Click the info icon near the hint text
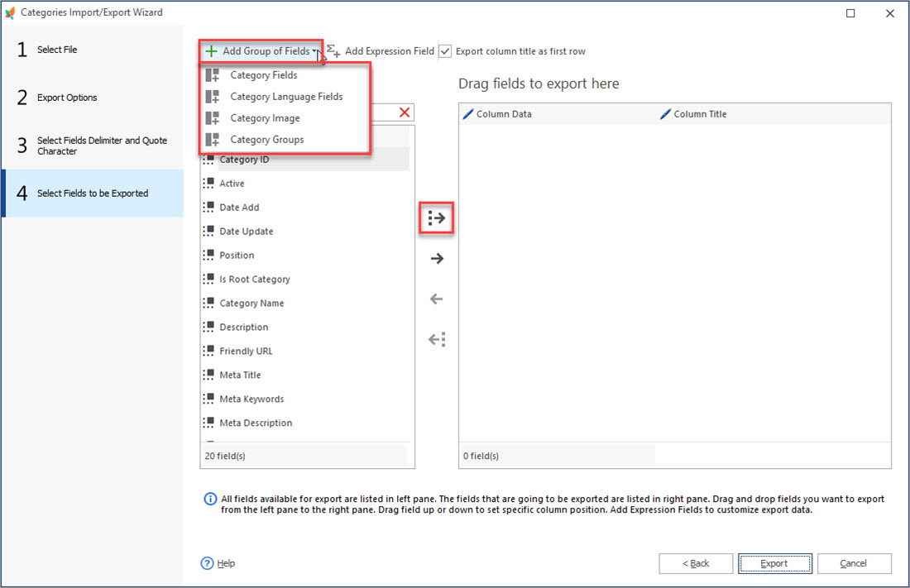This screenshot has width=910, height=588. click(x=210, y=499)
